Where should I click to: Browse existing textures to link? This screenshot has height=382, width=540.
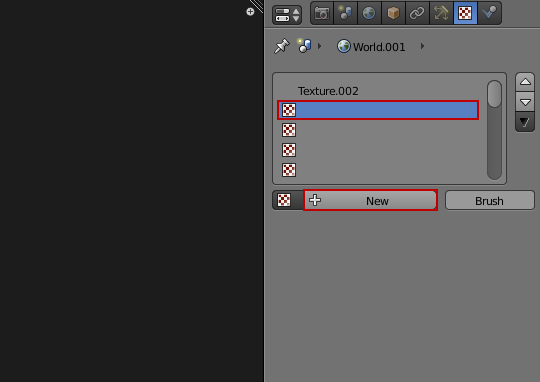[x=288, y=200]
